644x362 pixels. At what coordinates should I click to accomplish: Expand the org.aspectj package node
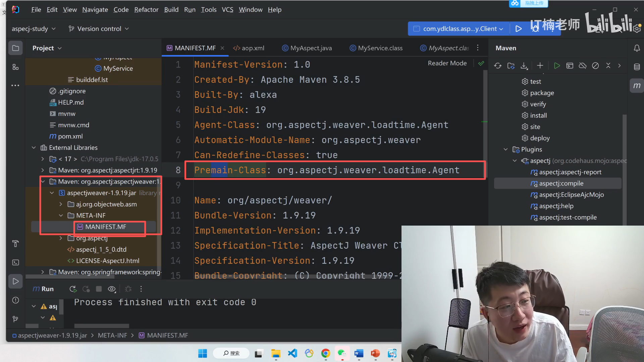pos(61,238)
